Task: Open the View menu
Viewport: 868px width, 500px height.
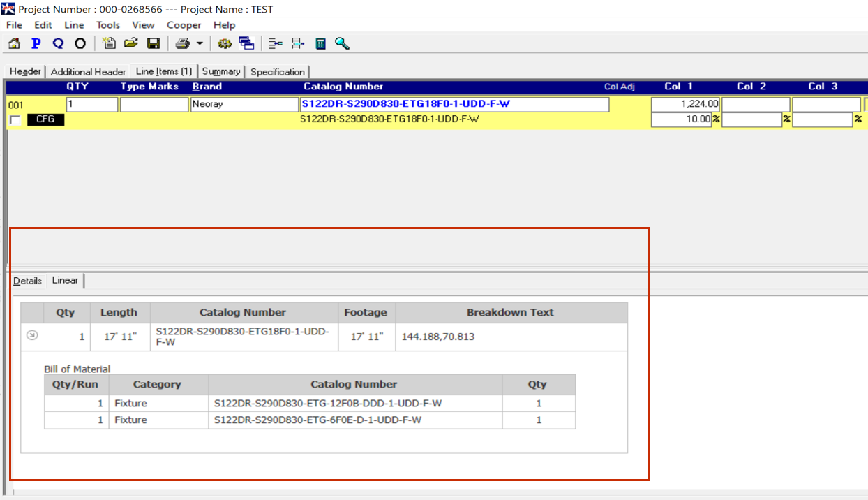Action: tap(143, 25)
